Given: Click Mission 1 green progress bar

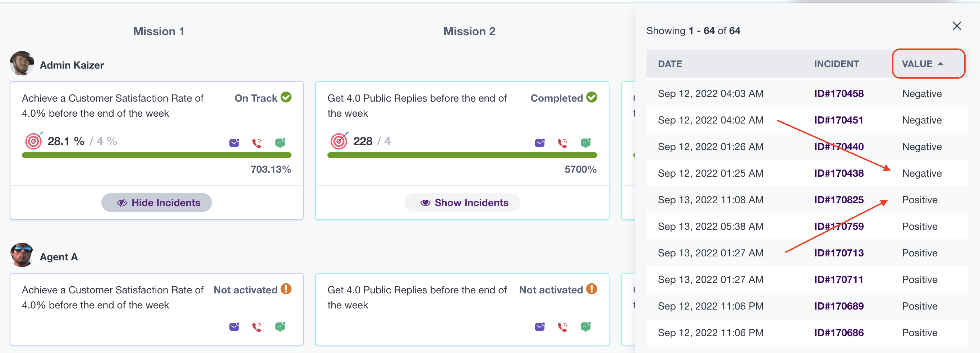Looking at the screenshot, I should tap(156, 155).
